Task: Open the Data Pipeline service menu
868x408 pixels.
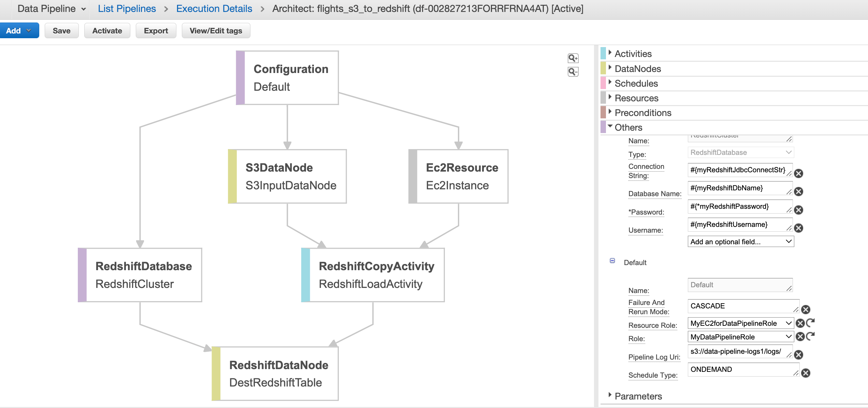Action: click(51, 9)
